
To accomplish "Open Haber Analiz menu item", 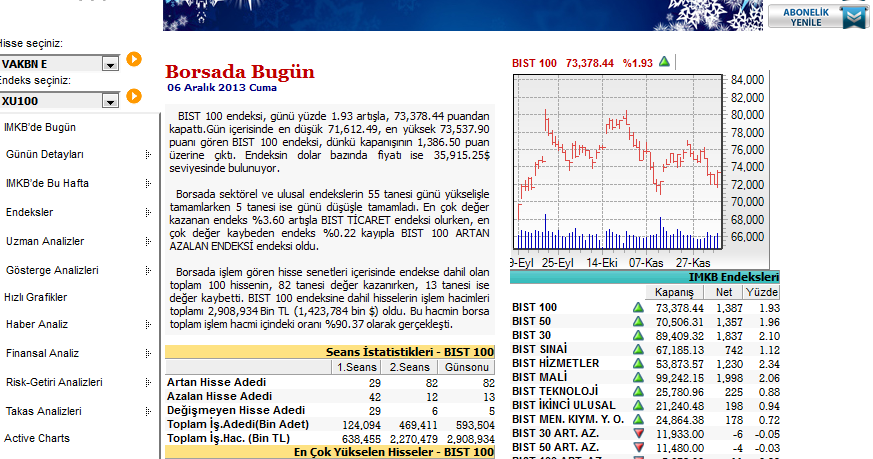I will click(37, 324).
